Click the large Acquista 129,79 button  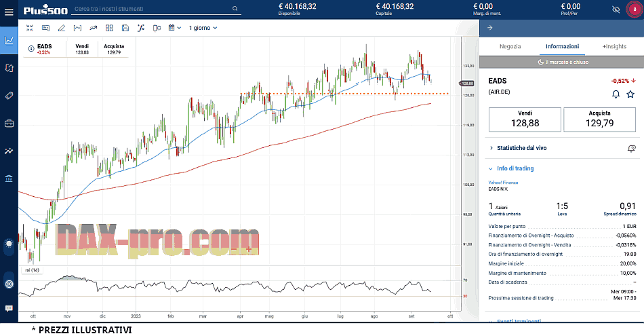click(x=600, y=119)
